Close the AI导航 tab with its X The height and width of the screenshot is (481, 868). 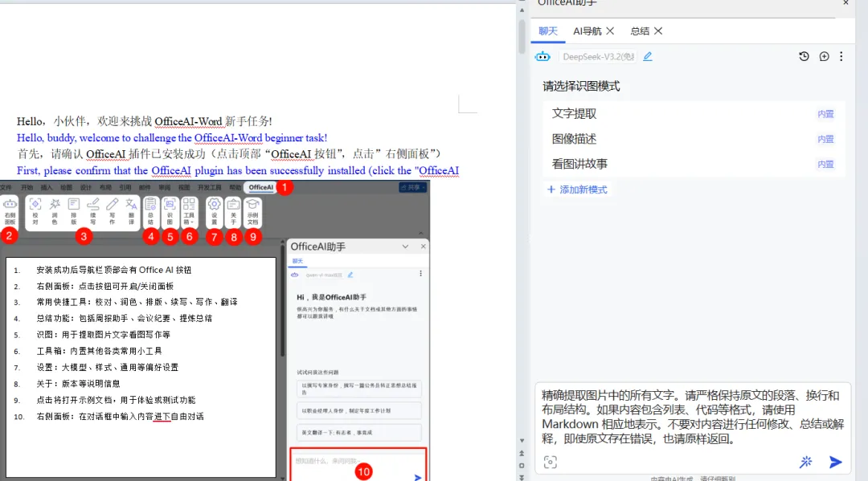tap(610, 31)
